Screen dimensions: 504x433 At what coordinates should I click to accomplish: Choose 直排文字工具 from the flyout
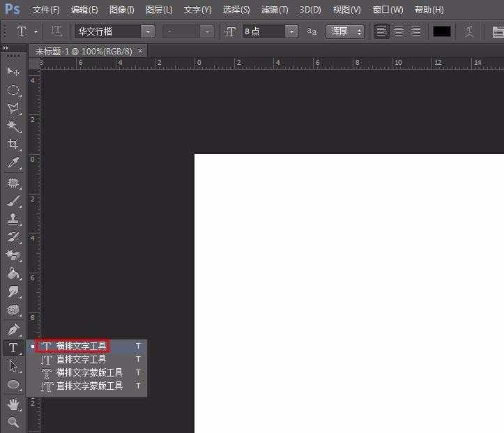(x=81, y=359)
